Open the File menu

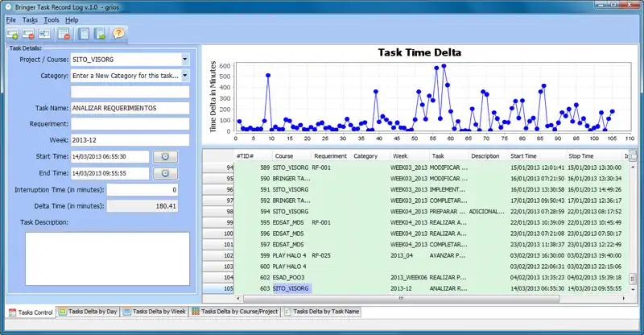10,20
